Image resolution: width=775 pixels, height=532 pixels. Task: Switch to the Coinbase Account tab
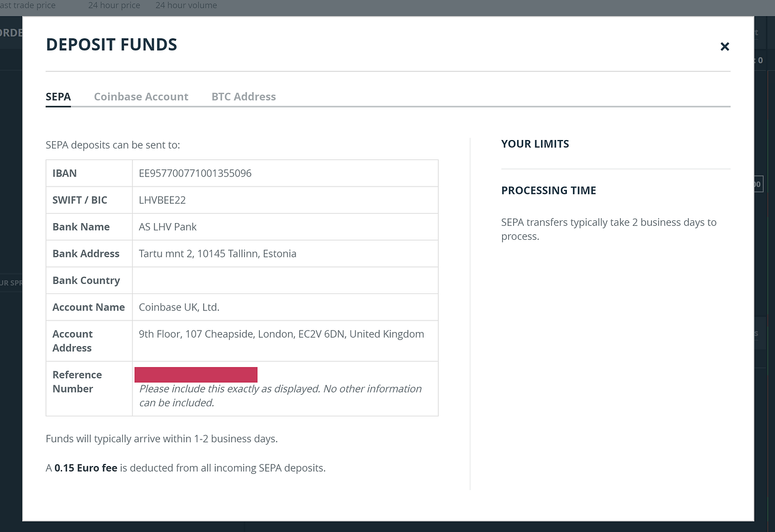[141, 97]
